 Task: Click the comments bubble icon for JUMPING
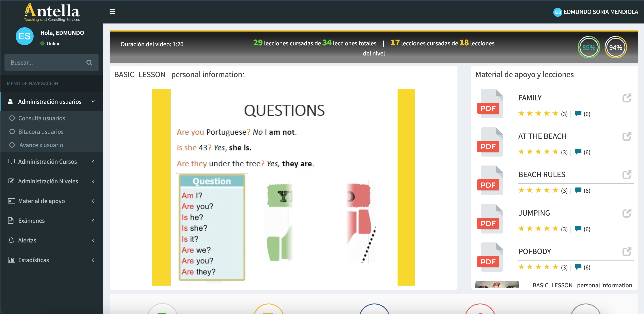(x=578, y=229)
